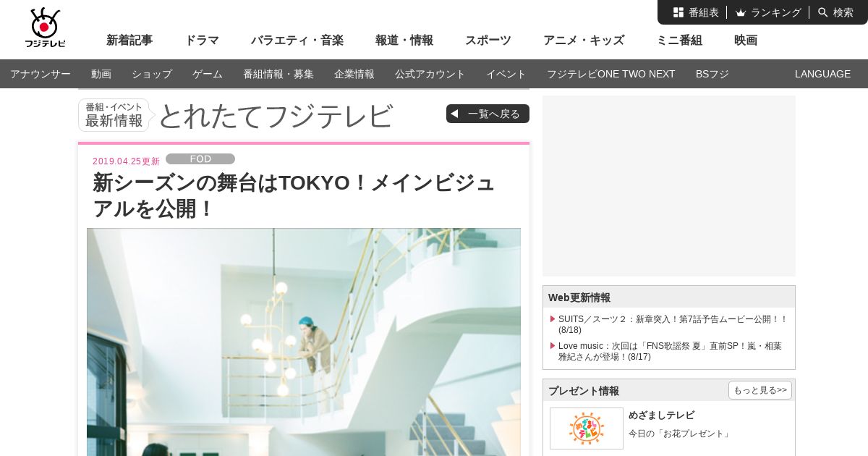This screenshot has height=456, width=868.
Task: Open 報道・情報 menu
Action: pos(404,41)
